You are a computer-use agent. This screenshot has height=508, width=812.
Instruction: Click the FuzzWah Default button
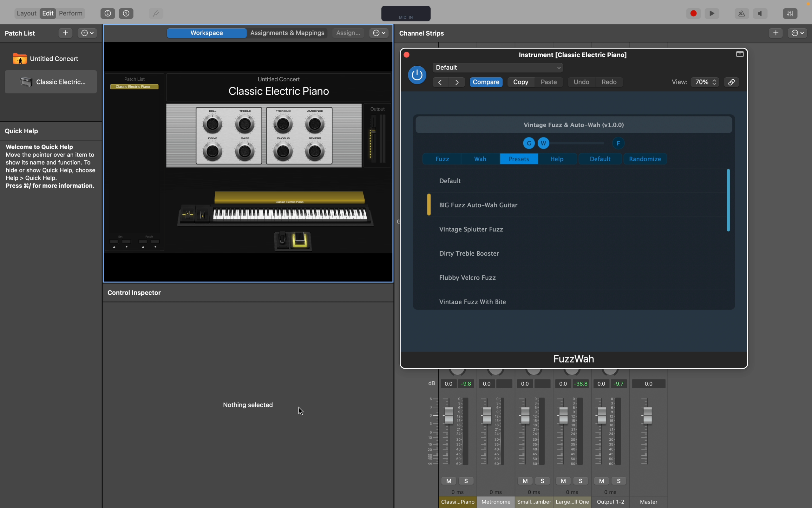[600, 159]
